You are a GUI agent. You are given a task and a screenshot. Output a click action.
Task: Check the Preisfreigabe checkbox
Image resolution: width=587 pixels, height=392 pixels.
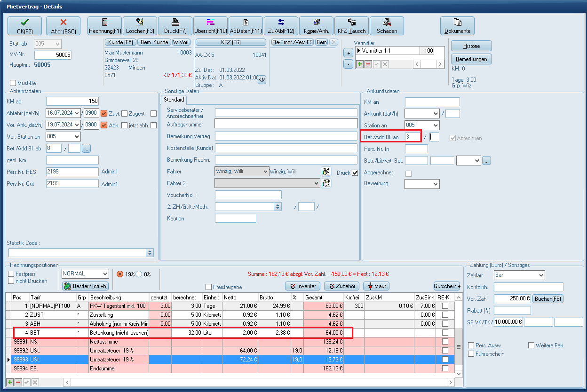click(x=209, y=287)
